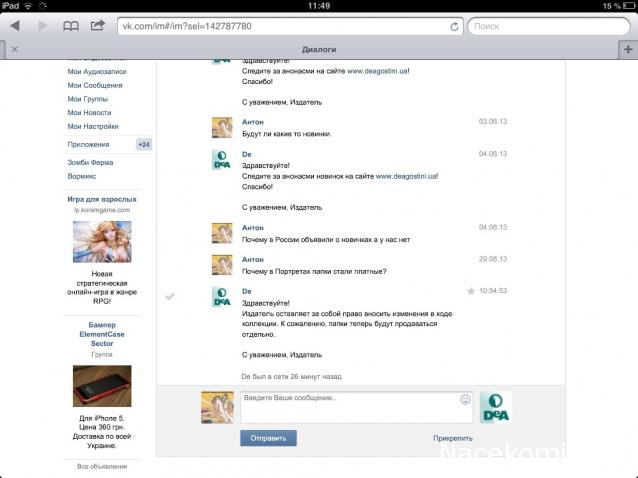The width and height of the screenshot is (638, 478).
Task: Toggle the selection checkmark beside the last message
Action: coord(169,296)
